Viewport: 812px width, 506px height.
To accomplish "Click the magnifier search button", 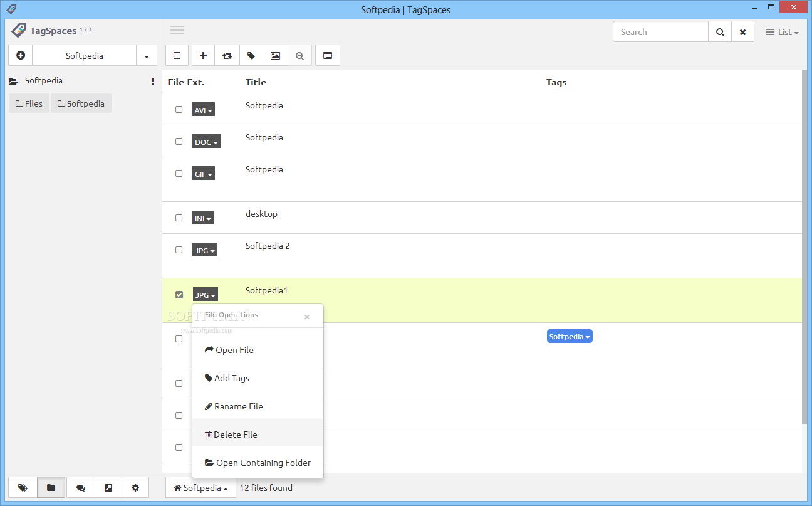I will pos(720,32).
